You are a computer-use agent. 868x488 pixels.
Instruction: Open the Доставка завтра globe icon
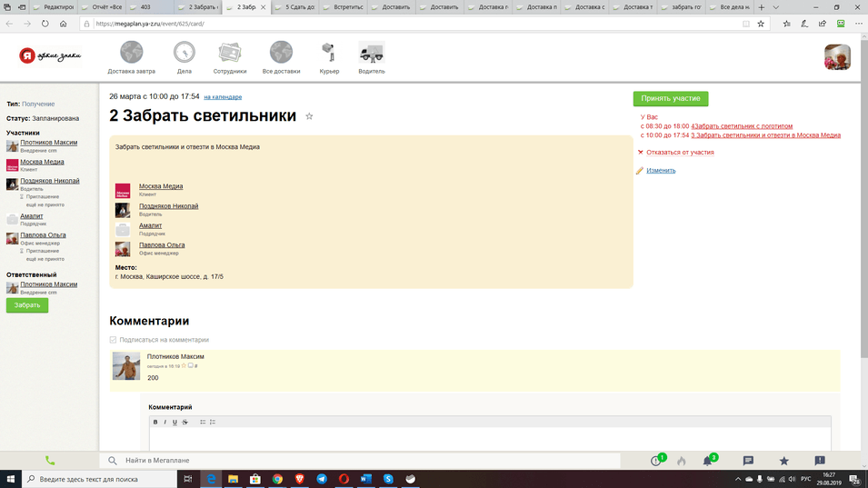132,53
